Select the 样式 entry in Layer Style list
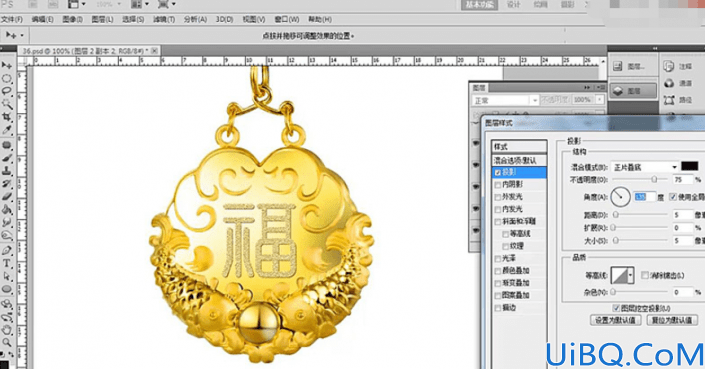The image size is (705, 369). point(519,147)
